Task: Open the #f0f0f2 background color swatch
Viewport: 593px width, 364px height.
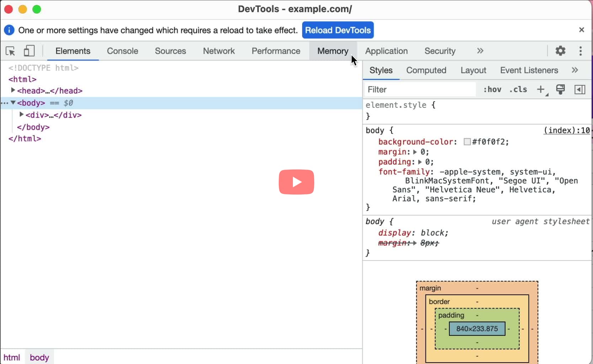Action: point(467,142)
